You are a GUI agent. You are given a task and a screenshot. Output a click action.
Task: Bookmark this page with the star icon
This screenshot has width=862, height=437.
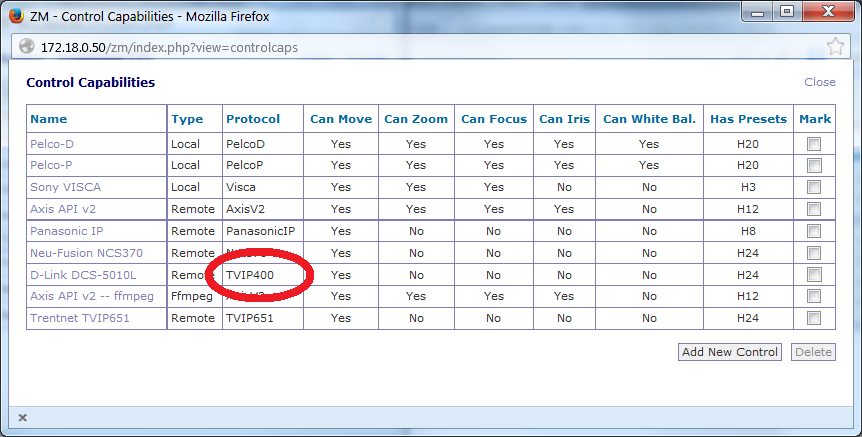tap(835, 46)
